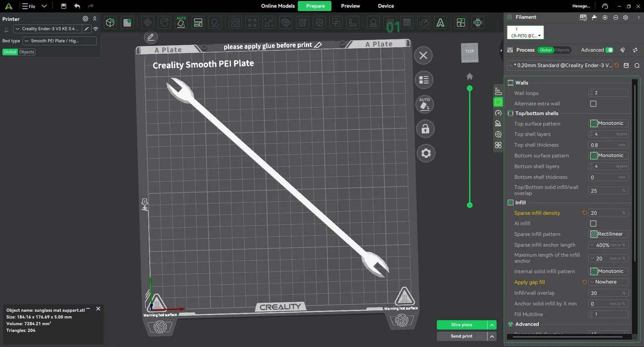Screen dimensions: 644x347
Task: Open the Bed type dropdown
Action: coord(60,41)
